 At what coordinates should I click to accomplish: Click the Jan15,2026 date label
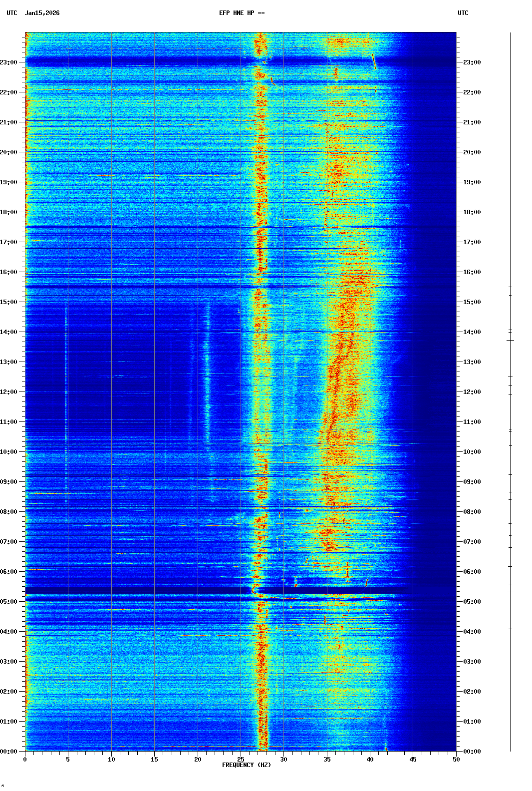click(42, 13)
